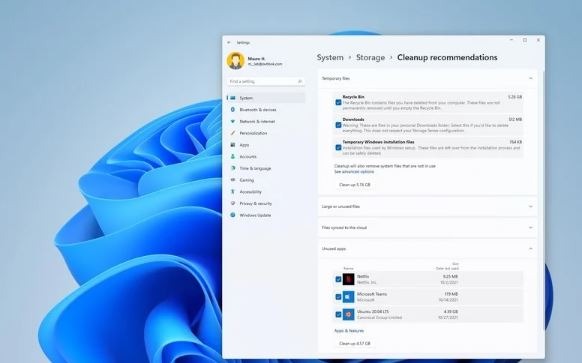
Task: Uncheck the Netflix app checkbox
Action: tap(338, 279)
